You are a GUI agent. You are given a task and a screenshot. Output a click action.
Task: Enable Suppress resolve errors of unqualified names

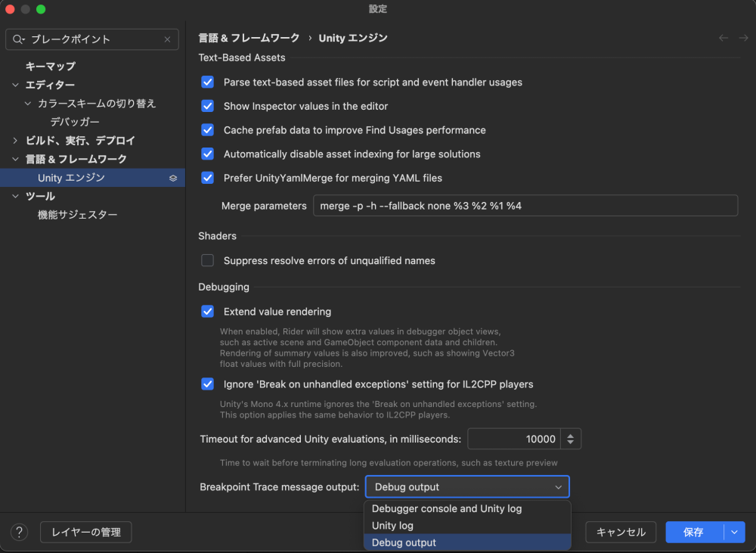[207, 260]
